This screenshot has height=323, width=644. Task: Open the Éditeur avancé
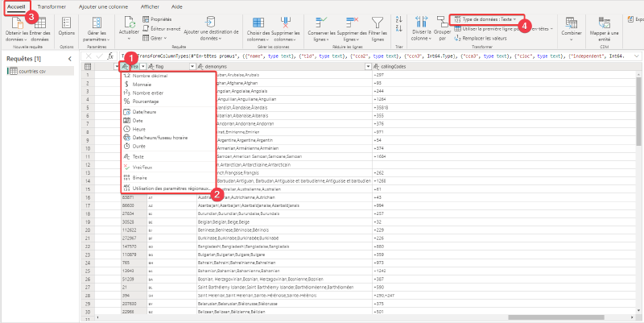(x=162, y=28)
